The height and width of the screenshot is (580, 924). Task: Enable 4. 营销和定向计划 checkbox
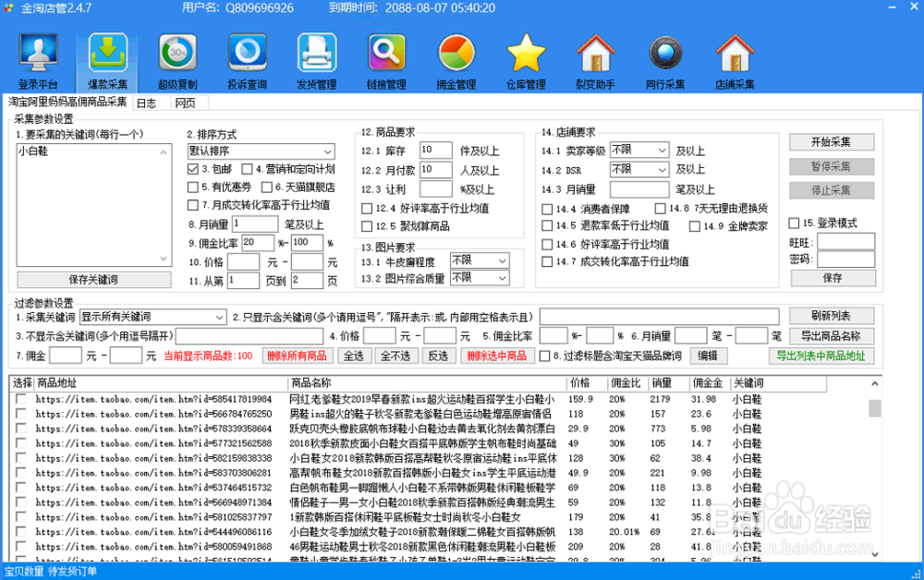247,169
